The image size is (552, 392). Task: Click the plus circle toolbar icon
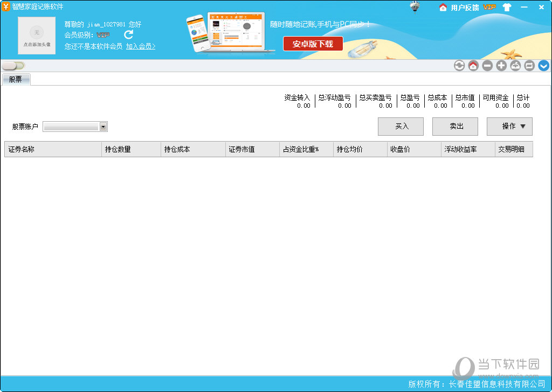(501, 66)
